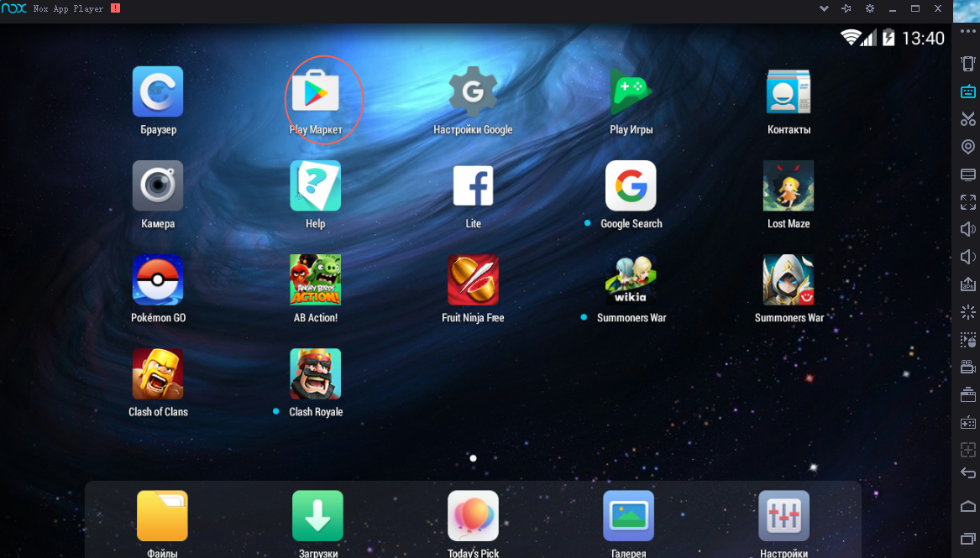
Task: Open video recorder sidebar tool
Action: [967, 367]
